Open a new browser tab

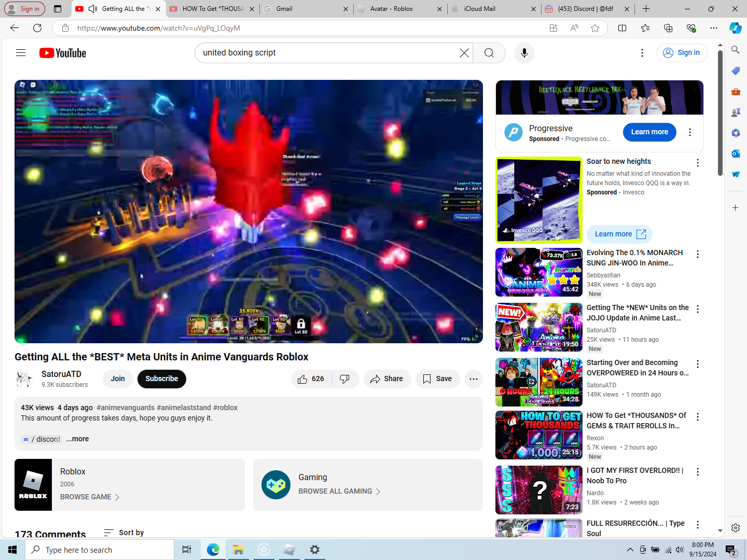click(646, 9)
